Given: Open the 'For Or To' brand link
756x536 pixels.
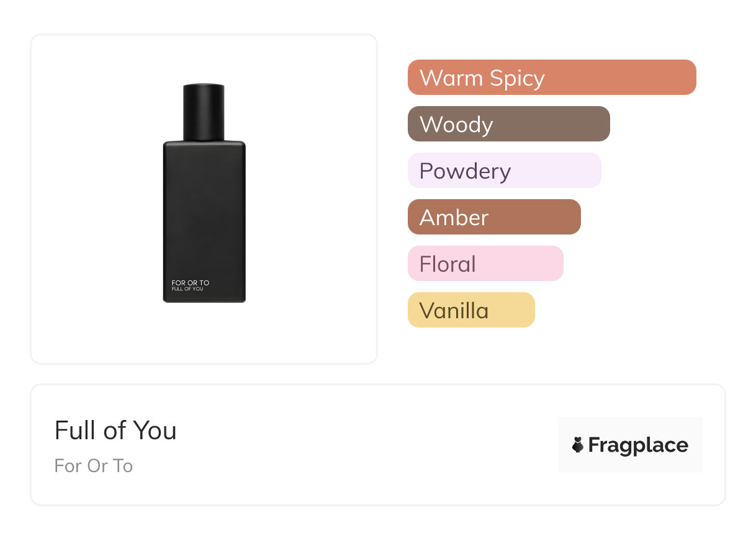Looking at the screenshot, I should [94, 466].
